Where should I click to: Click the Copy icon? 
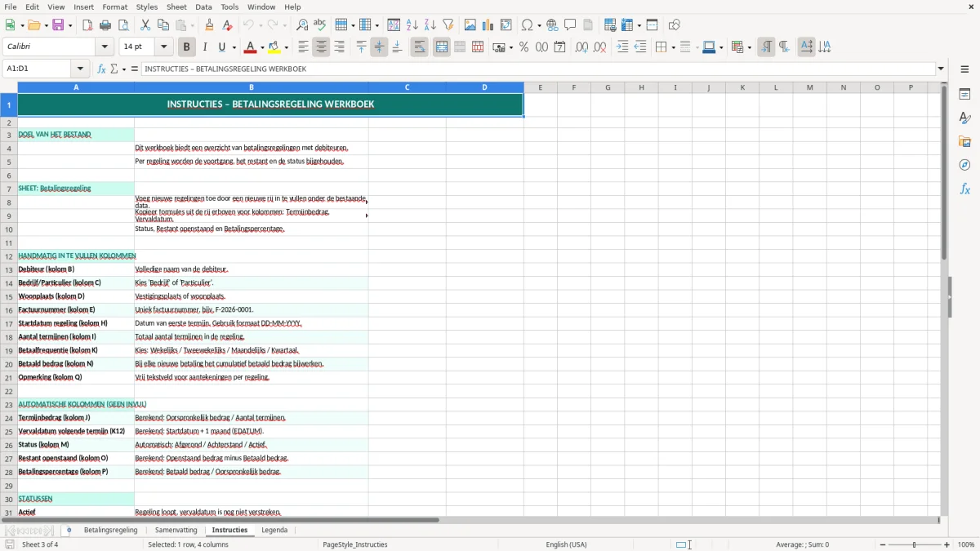pos(163,24)
